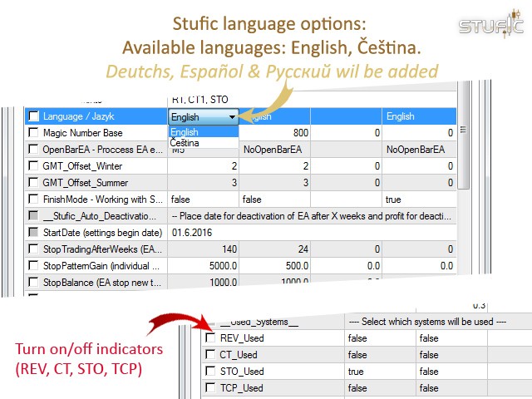Select the STO_Used label
The image size is (532, 399).
pyautogui.click(x=242, y=372)
